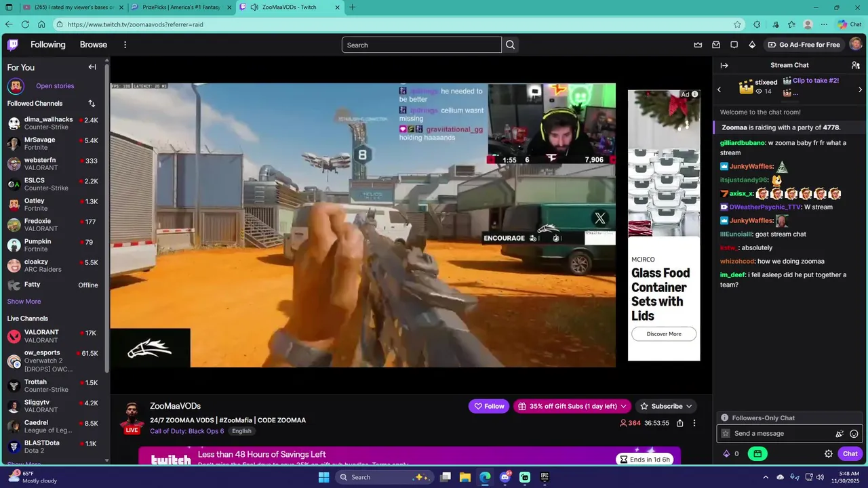Go to next chat leaderboard item
The width and height of the screenshot is (868, 488).
(x=860, y=89)
